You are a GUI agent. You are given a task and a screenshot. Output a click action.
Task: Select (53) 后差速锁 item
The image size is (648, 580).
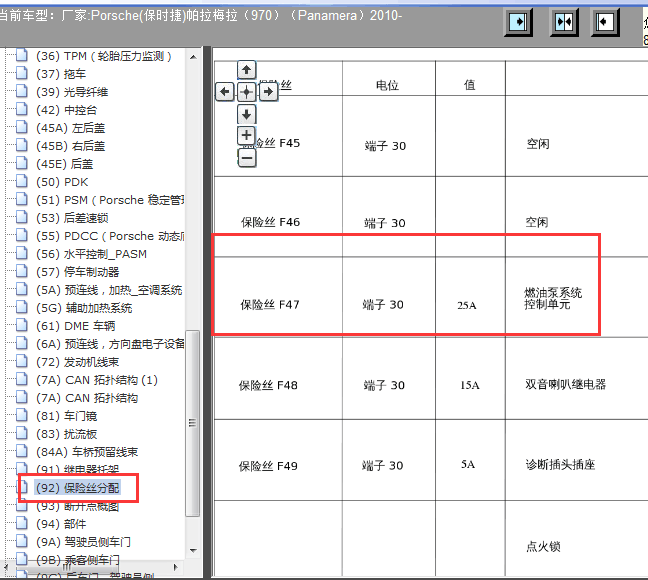[72, 218]
